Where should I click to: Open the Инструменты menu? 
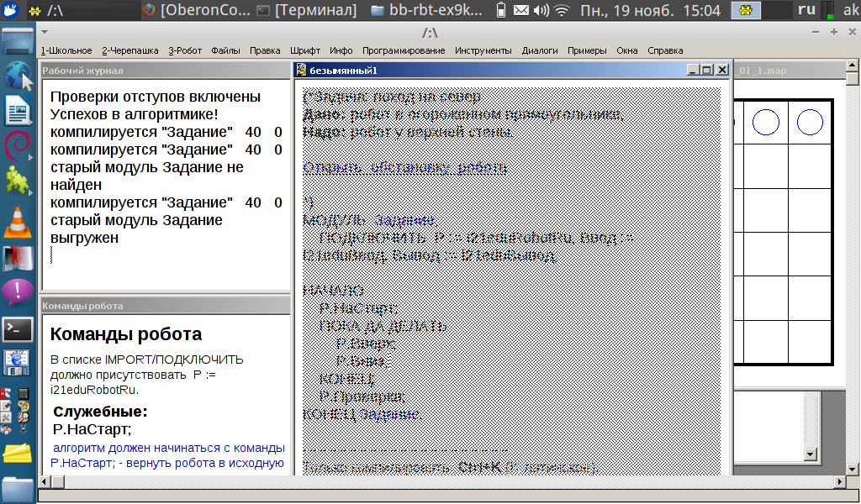click(483, 50)
